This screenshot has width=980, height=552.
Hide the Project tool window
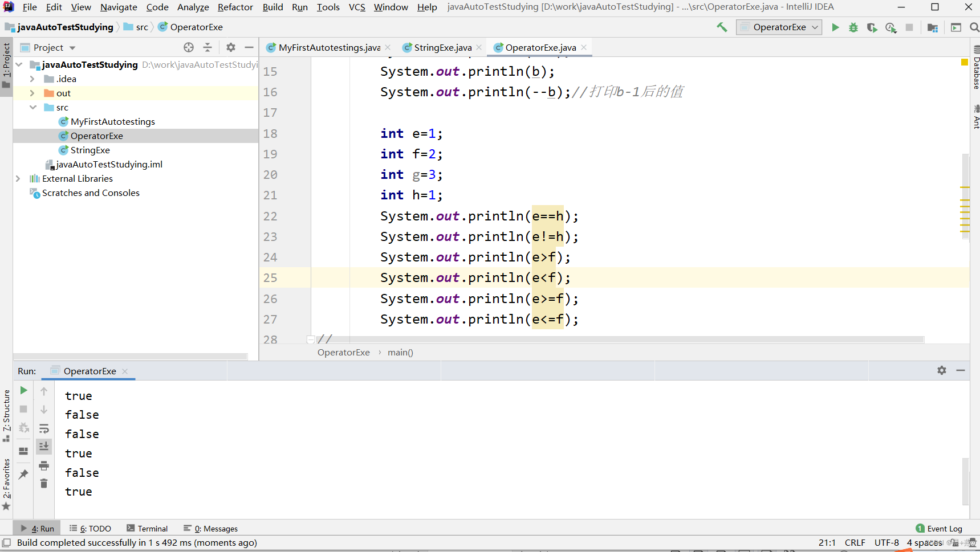[x=249, y=47]
